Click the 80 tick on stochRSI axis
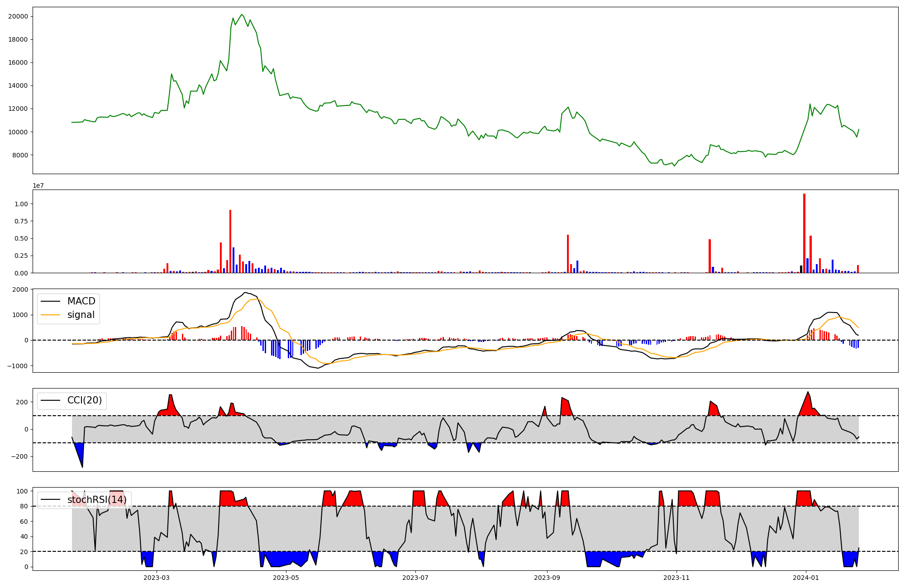Screen dimensions: 905x588 pyautogui.click(x=24, y=506)
